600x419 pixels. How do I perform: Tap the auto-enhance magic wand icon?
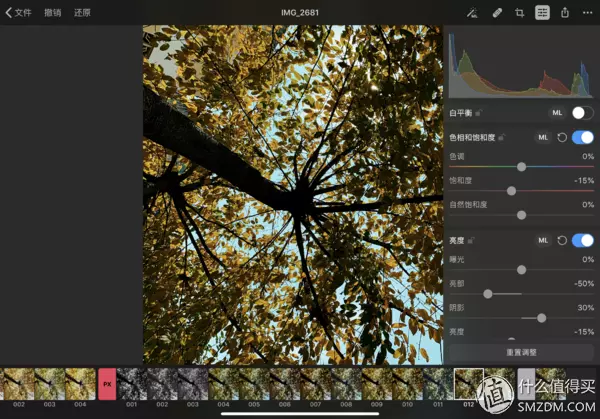coord(472,13)
